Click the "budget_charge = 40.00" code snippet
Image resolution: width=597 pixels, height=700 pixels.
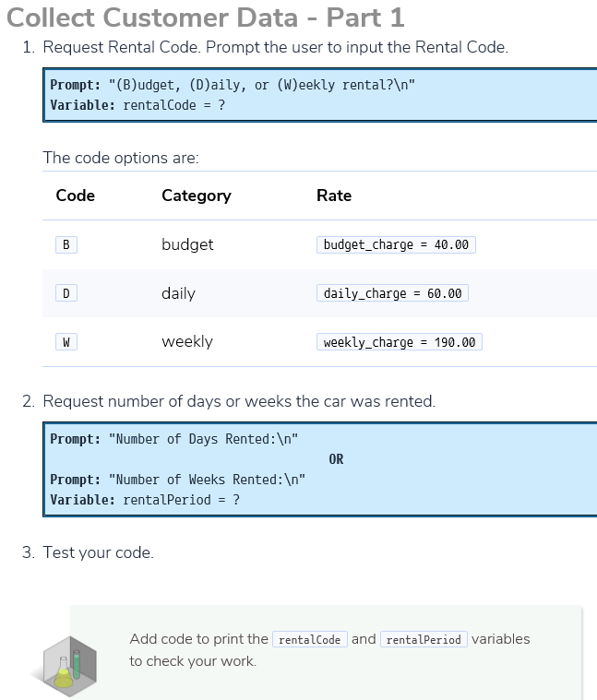(x=396, y=244)
